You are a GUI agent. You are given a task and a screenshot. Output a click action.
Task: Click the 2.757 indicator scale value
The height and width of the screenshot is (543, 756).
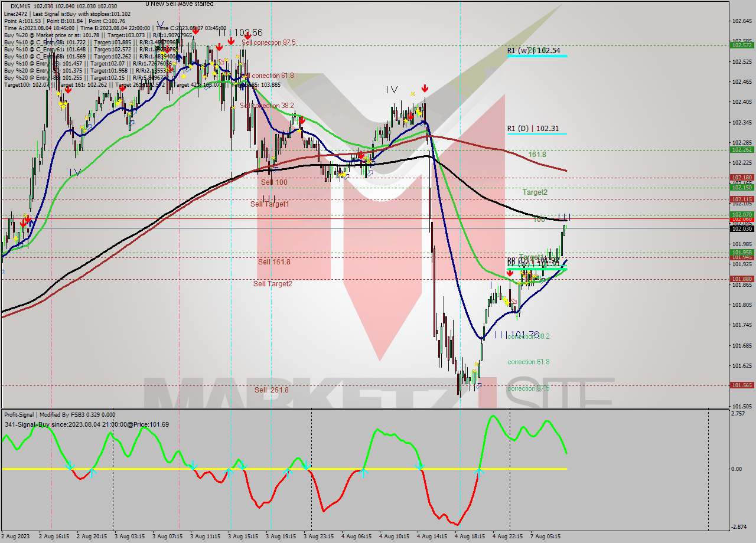click(738, 414)
